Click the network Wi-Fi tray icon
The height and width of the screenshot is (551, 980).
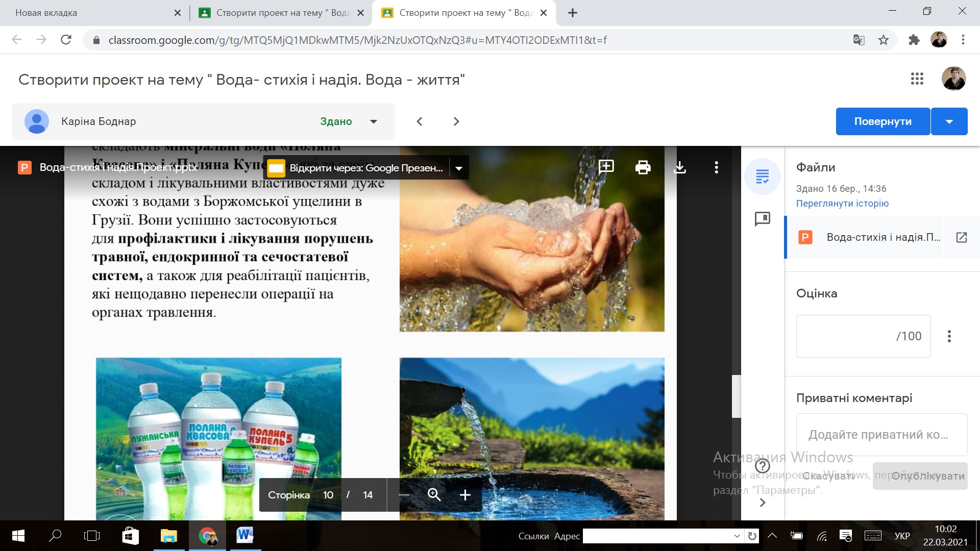click(822, 536)
